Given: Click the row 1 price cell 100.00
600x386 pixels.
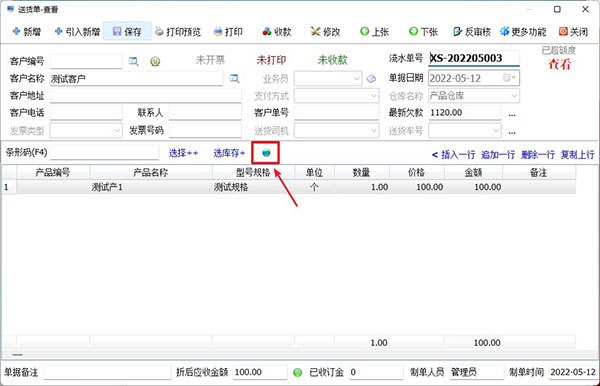Looking at the screenshot, I should 417,187.
